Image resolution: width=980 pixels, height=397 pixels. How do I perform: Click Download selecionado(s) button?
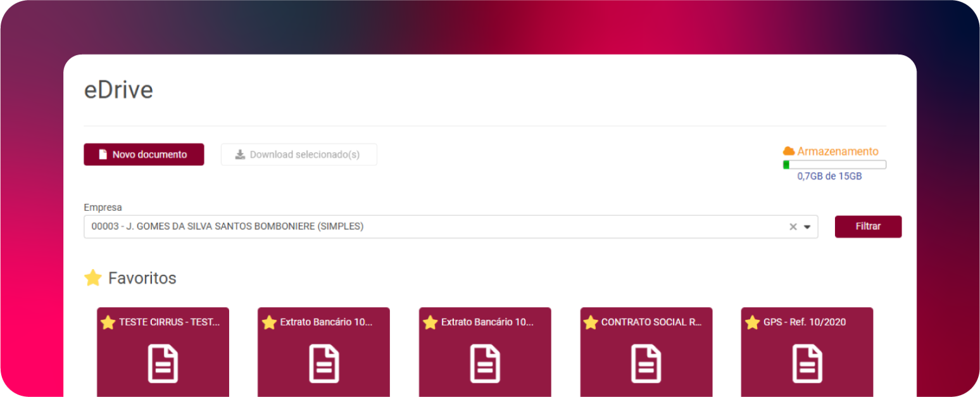(x=299, y=154)
